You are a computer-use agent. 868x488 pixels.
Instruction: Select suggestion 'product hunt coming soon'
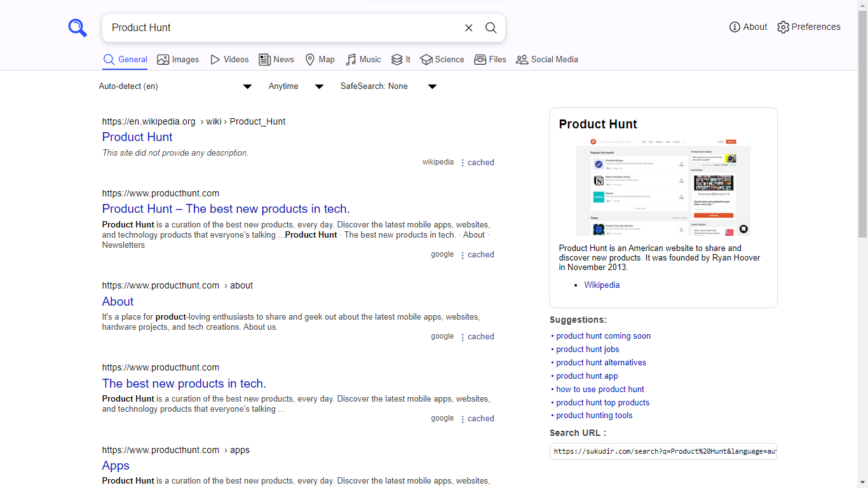pyautogui.click(x=603, y=335)
